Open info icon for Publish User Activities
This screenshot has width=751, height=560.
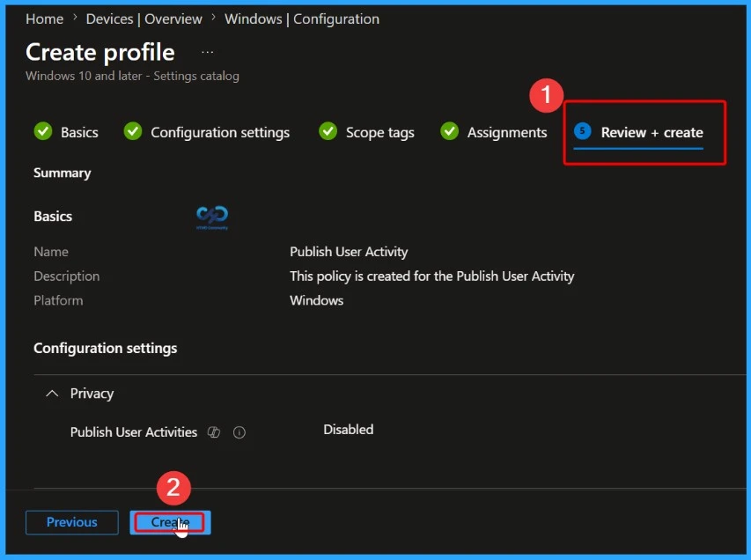(239, 432)
